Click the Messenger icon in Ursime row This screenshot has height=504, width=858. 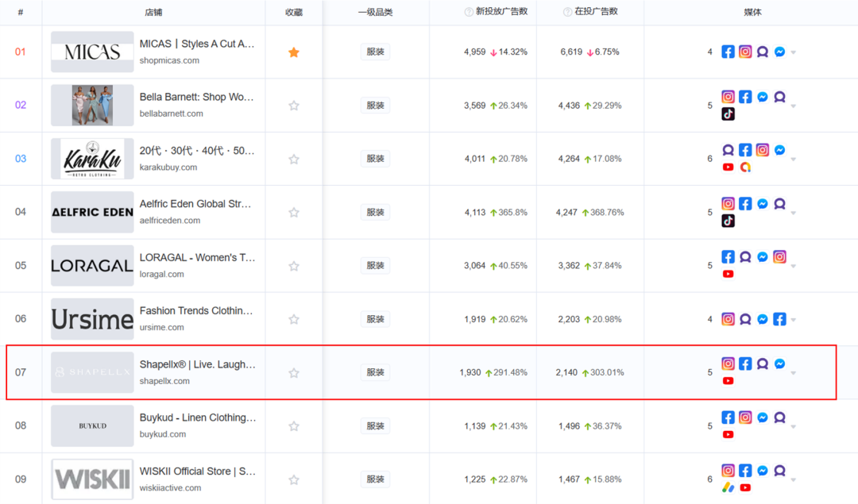(x=763, y=319)
